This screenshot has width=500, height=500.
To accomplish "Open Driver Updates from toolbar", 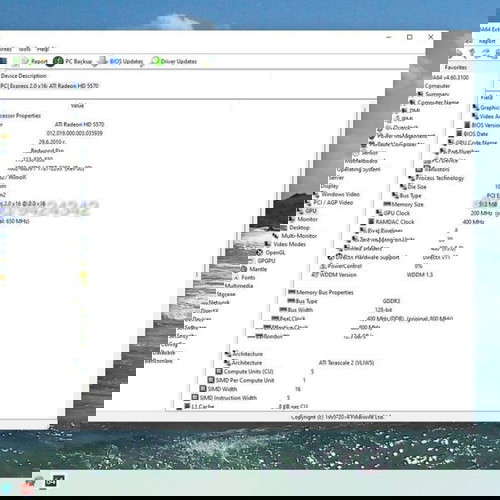I will click(174, 61).
